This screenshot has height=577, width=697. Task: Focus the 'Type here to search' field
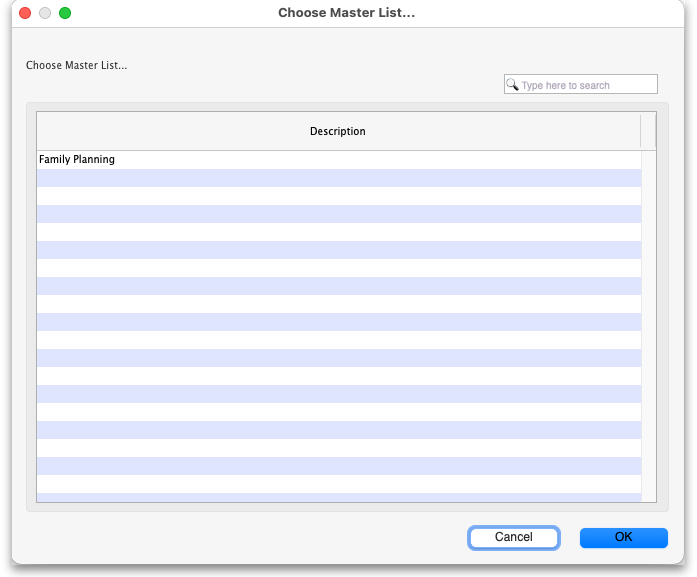(586, 85)
